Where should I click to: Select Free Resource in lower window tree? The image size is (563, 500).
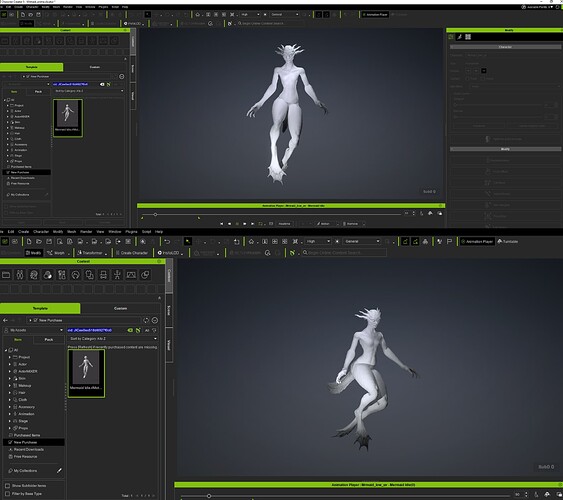pos(25,457)
